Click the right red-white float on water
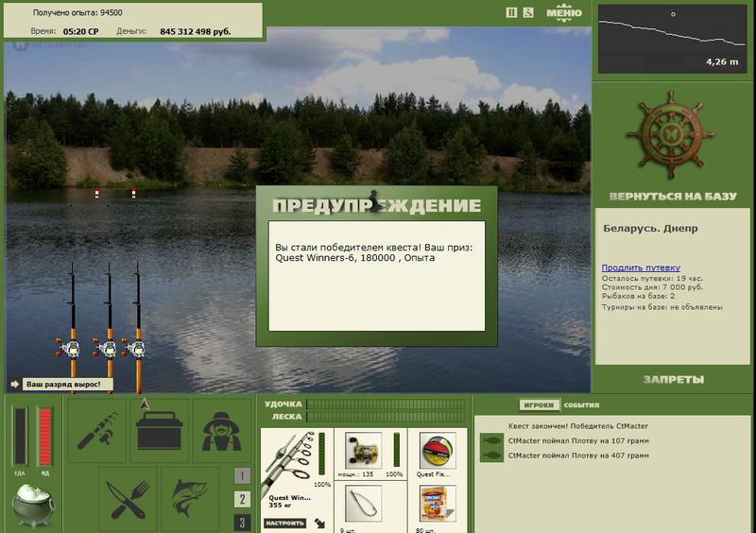 pyautogui.click(x=133, y=194)
